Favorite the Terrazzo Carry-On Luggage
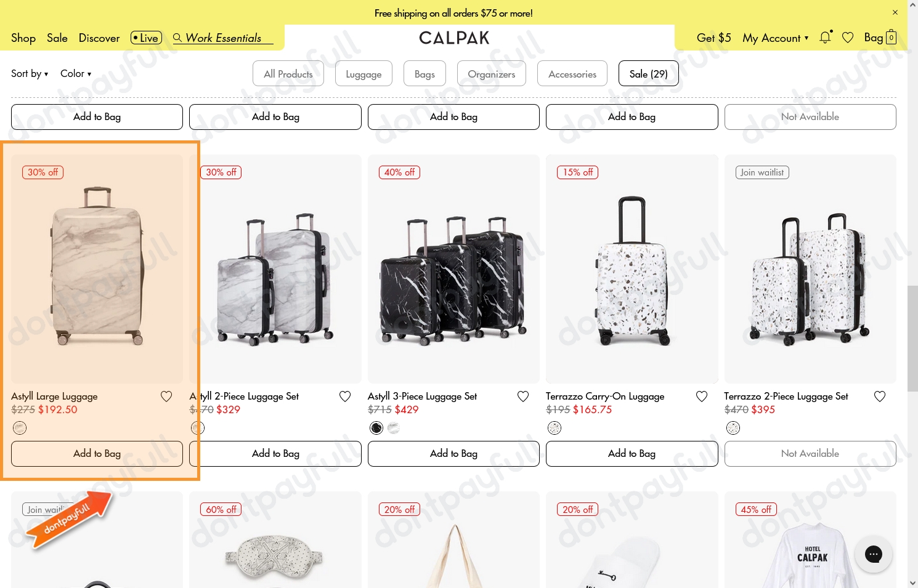Viewport: 918px width, 588px height. pos(702,396)
